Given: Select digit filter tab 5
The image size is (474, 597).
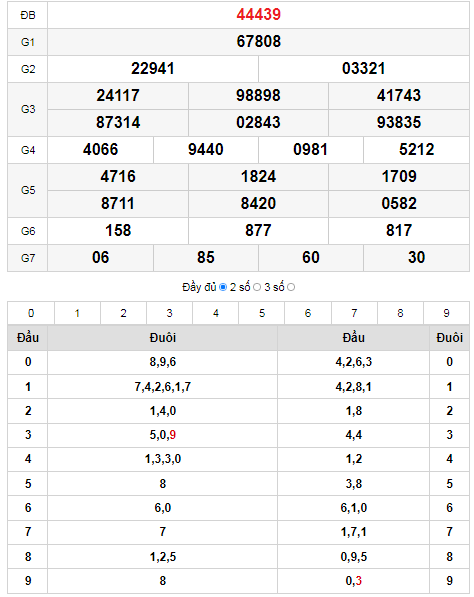Looking at the screenshot, I should point(262,313).
